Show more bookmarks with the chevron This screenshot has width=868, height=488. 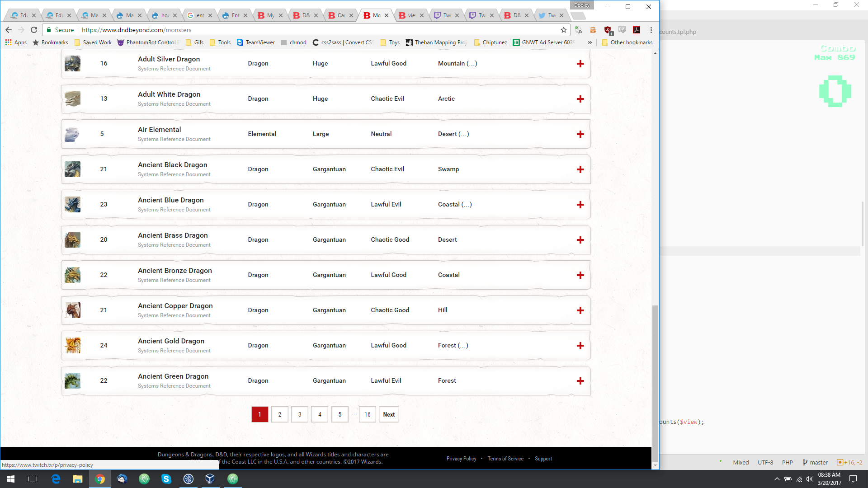coord(590,42)
